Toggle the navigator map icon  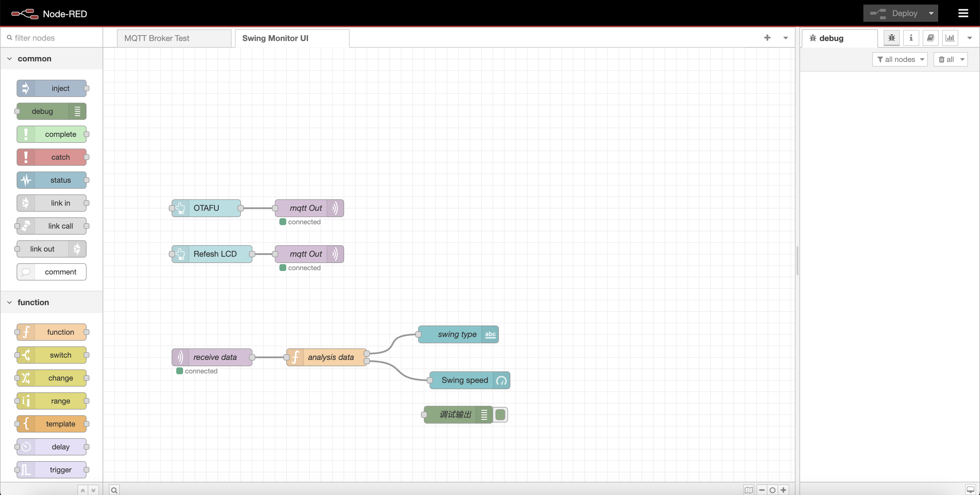(x=748, y=490)
